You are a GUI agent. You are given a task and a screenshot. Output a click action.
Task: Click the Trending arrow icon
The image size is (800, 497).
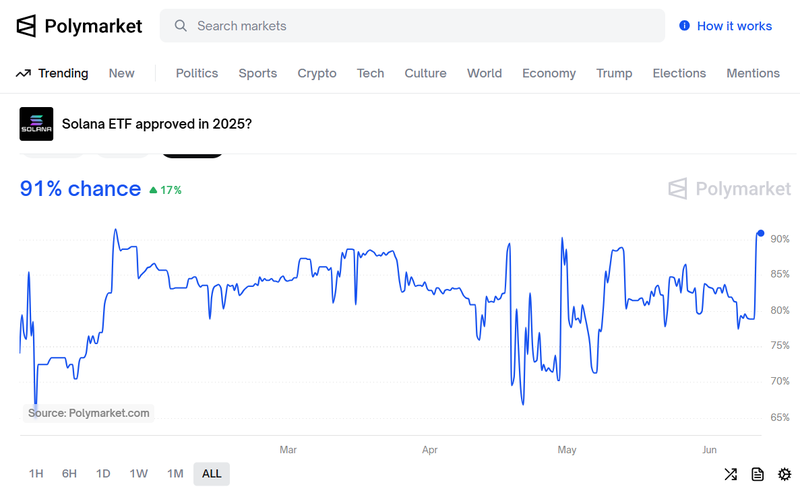pos(23,73)
